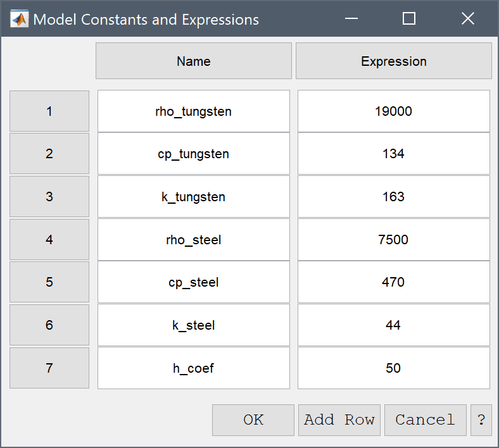Edit the cp_steel value 470
Screen dimensions: 499x448
tap(394, 282)
